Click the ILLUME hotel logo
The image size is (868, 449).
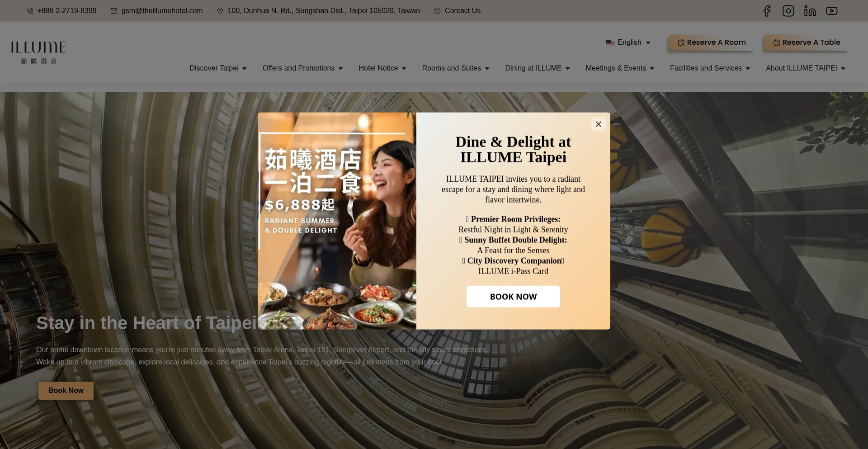pos(38,52)
